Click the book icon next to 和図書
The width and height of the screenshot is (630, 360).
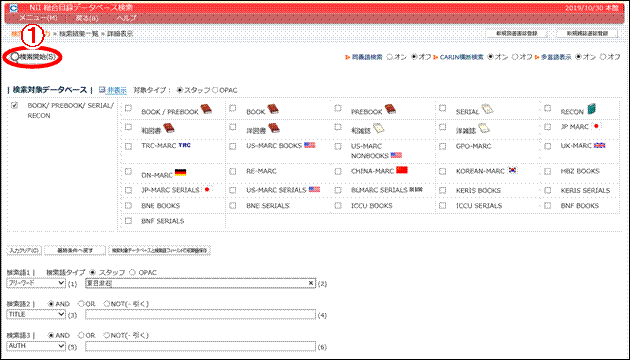click(169, 128)
